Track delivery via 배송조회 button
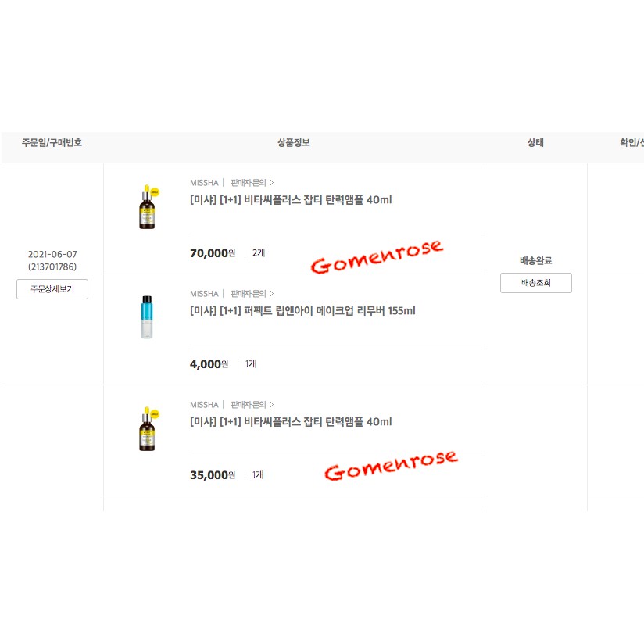 click(x=536, y=283)
